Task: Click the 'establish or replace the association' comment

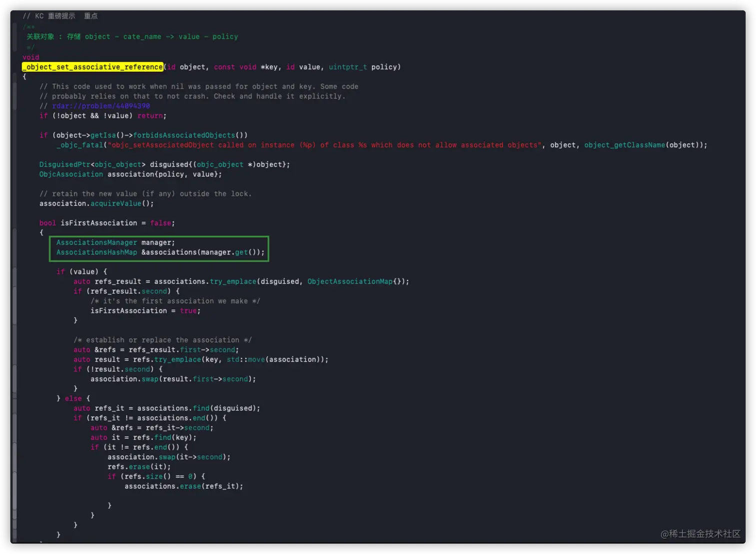Action: (162, 340)
